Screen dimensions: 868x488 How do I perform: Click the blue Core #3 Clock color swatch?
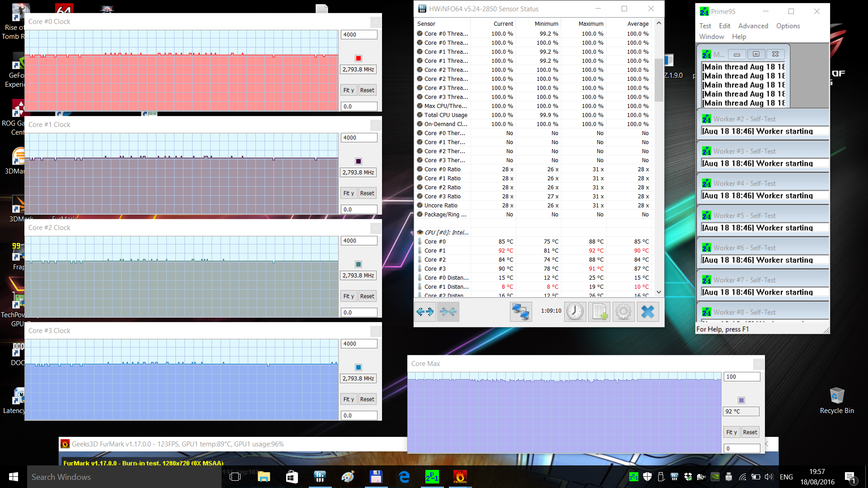coord(359,367)
